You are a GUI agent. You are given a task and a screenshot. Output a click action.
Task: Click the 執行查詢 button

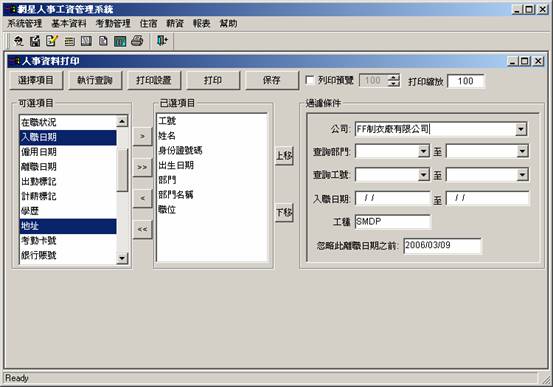pyautogui.click(x=95, y=80)
